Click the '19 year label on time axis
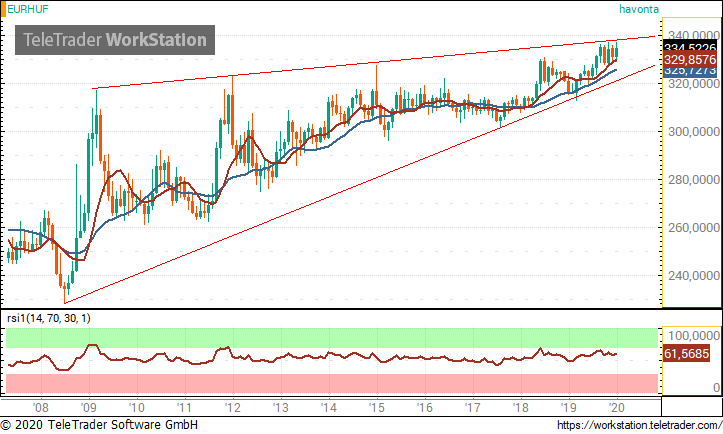The height and width of the screenshot is (434, 723). click(569, 408)
